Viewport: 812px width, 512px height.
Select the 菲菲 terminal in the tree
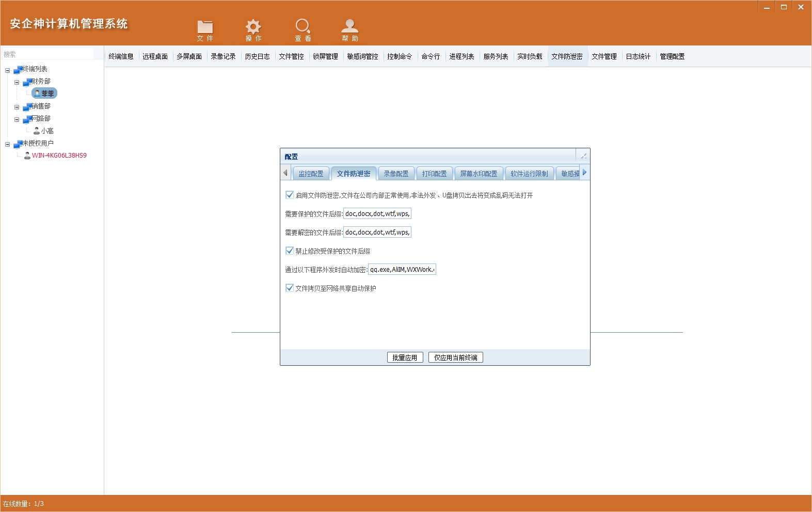coord(44,94)
